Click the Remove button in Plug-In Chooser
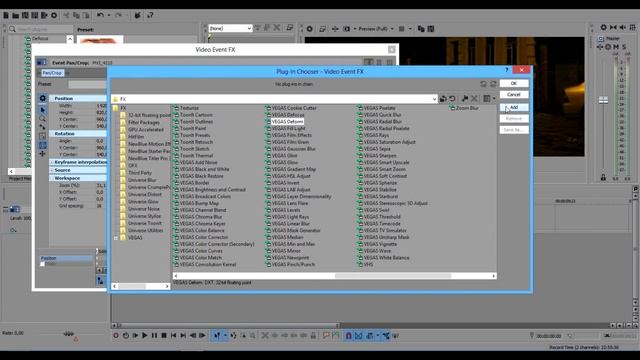Image resolution: width=640 pixels, height=360 pixels. tap(513, 118)
